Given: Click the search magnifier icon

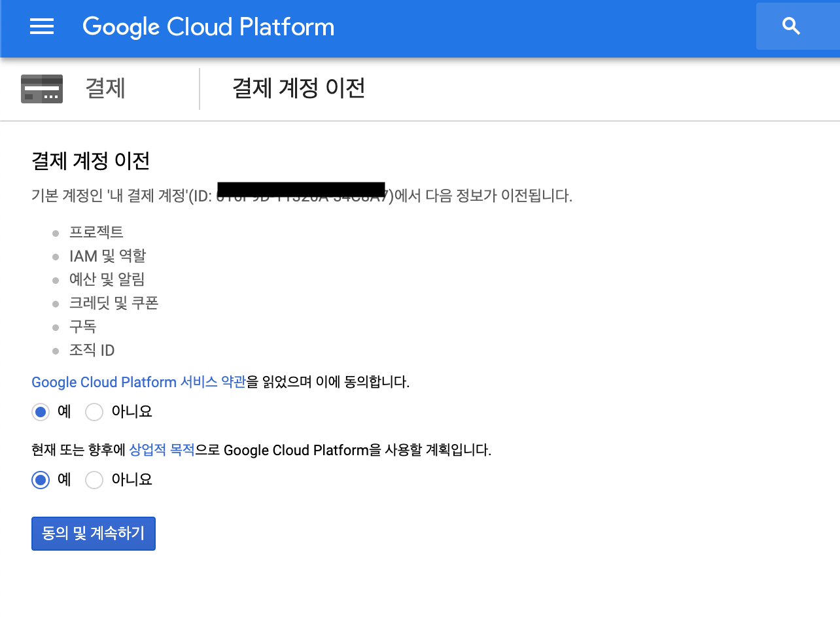Looking at the screenshot, I should [x=792, y=26].
